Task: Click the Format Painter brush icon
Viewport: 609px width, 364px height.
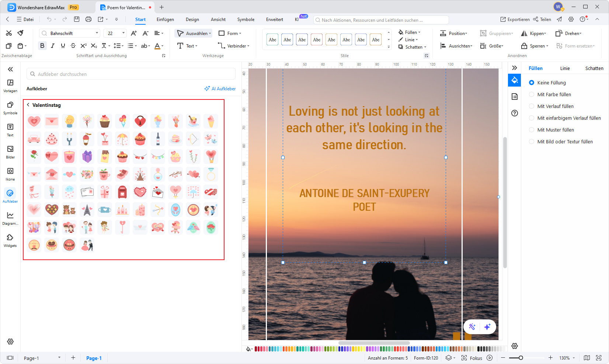Action: (x=21, y=33)
